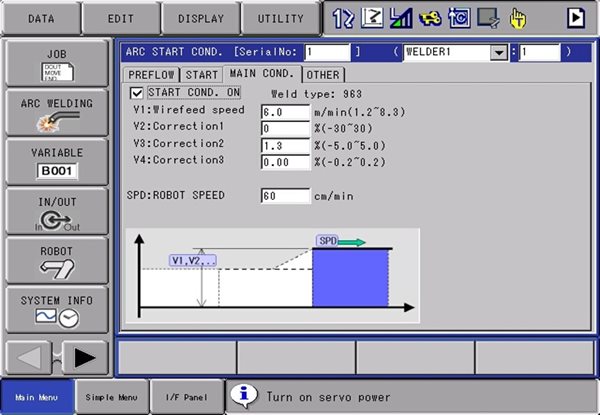This screenshot has height=415, width=600.
Task: Select the SPD ROBOT SPEED value field
Action: click(x=285, y=196)
